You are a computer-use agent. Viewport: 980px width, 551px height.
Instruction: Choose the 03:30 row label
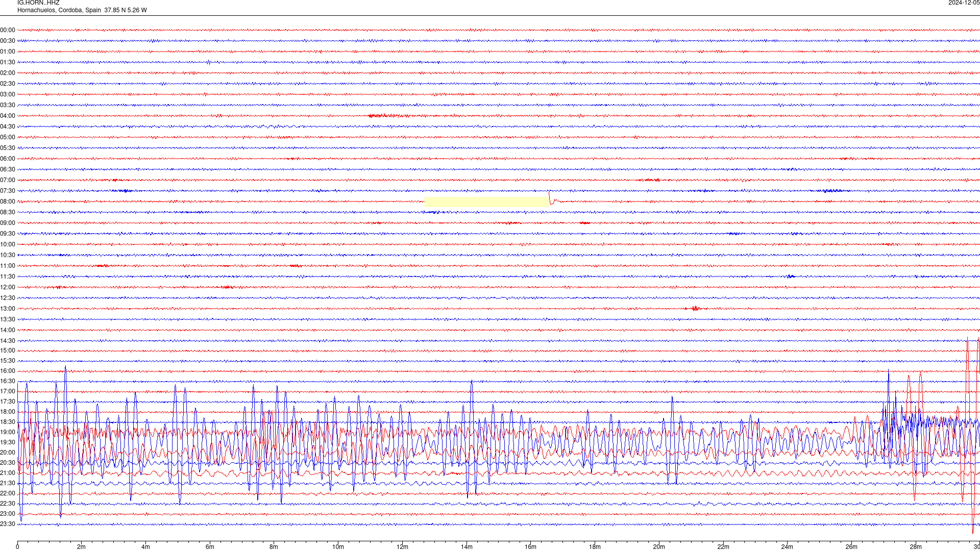pyautogui.click(x=8, y=105)
